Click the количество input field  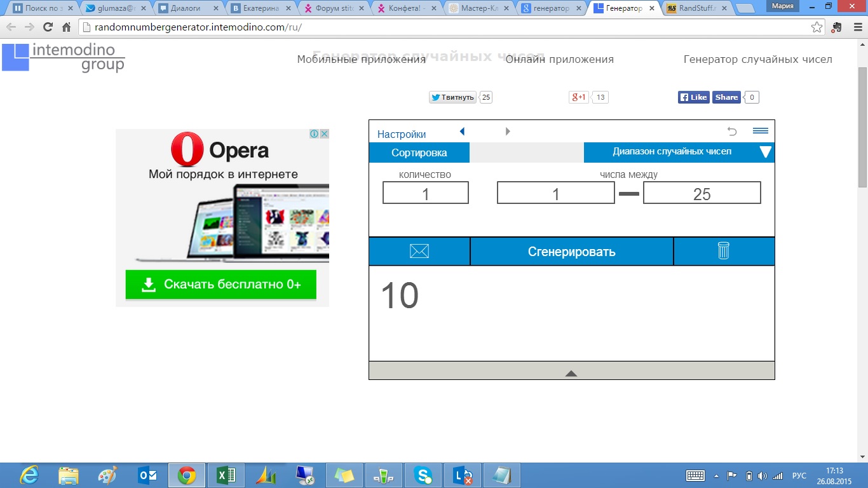click(425, 193)
